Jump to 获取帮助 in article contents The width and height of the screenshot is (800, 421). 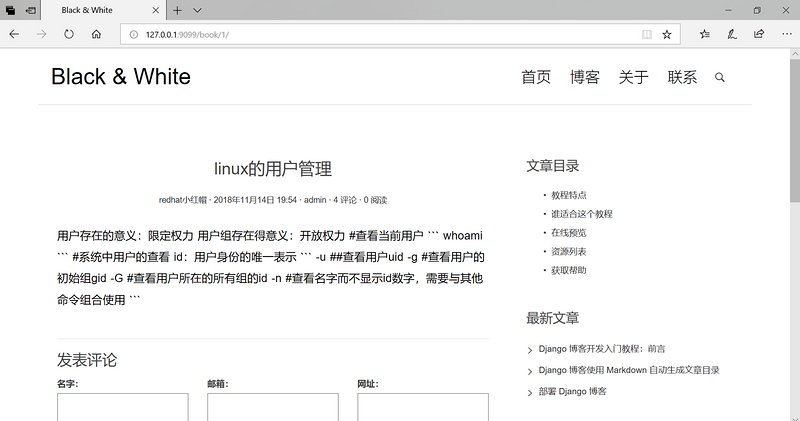click(x=568, y=270)
